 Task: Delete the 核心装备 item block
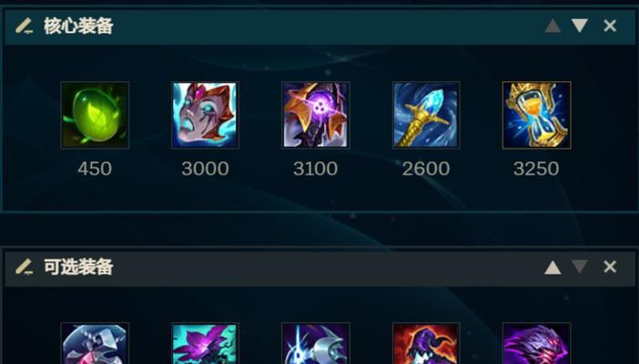pos(610,25)
